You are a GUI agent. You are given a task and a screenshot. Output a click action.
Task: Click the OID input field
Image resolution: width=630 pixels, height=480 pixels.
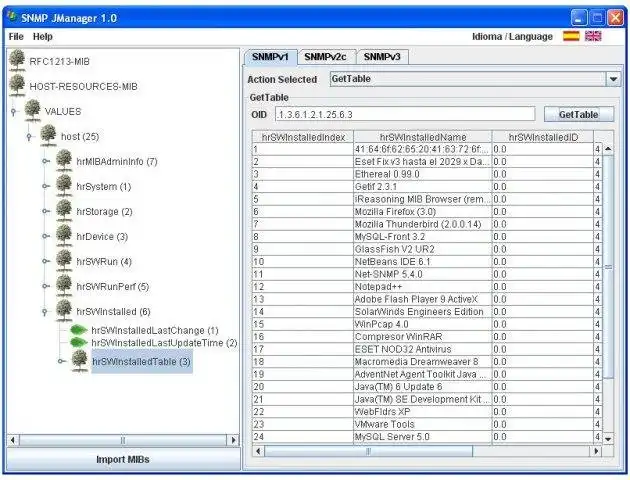(405, 114)
